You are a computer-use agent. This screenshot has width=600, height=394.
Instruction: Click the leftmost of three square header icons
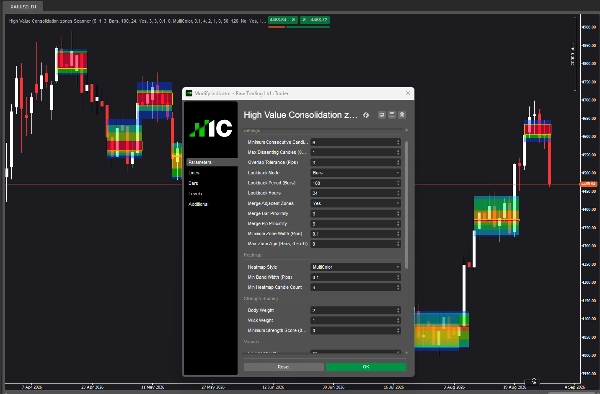point(382,115)
